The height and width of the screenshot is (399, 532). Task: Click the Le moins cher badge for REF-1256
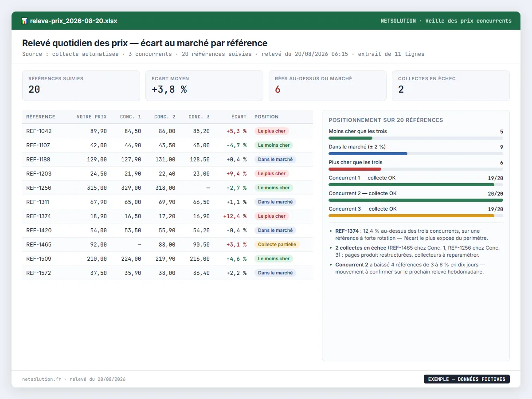coord(274,188)
